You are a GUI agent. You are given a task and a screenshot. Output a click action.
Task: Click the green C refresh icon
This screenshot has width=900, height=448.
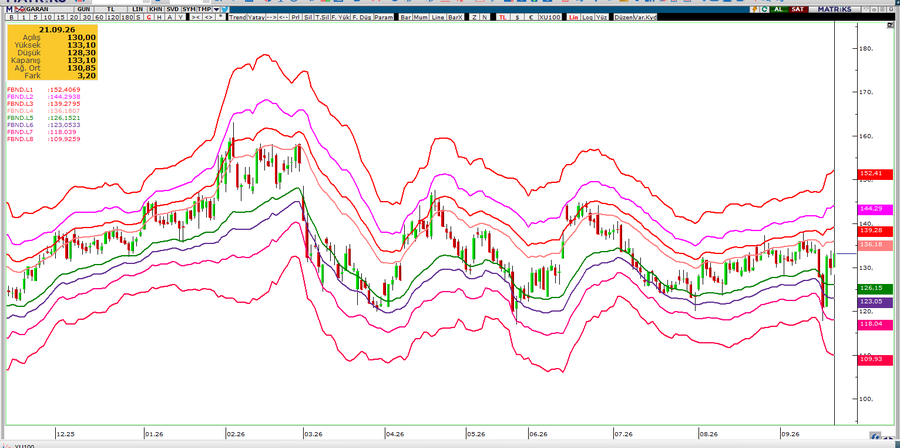[765, 9]
